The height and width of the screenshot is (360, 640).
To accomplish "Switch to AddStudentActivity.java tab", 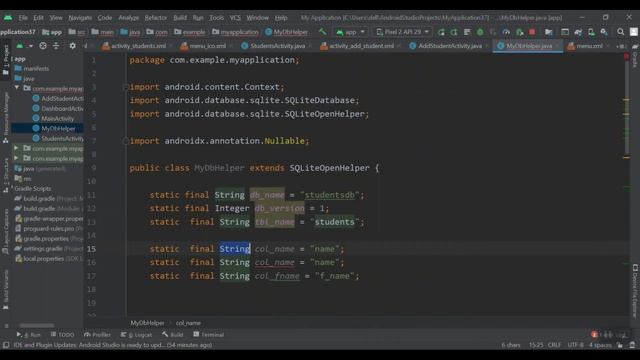I will pos(446,46).
